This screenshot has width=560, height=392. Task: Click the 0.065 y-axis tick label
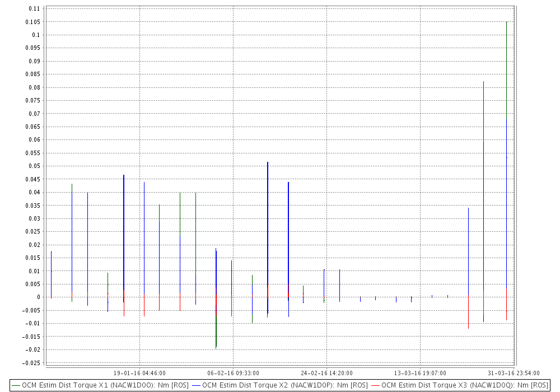coord(33,127)
